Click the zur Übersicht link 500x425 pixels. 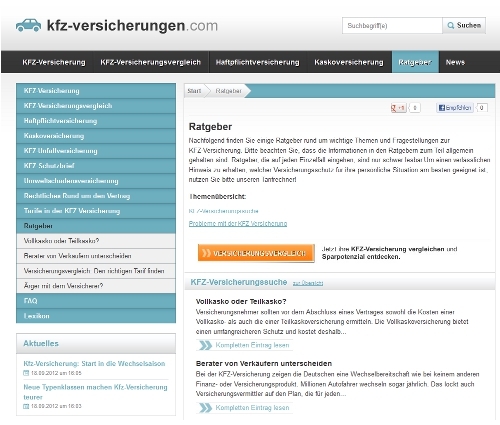(x=308, y=283)
